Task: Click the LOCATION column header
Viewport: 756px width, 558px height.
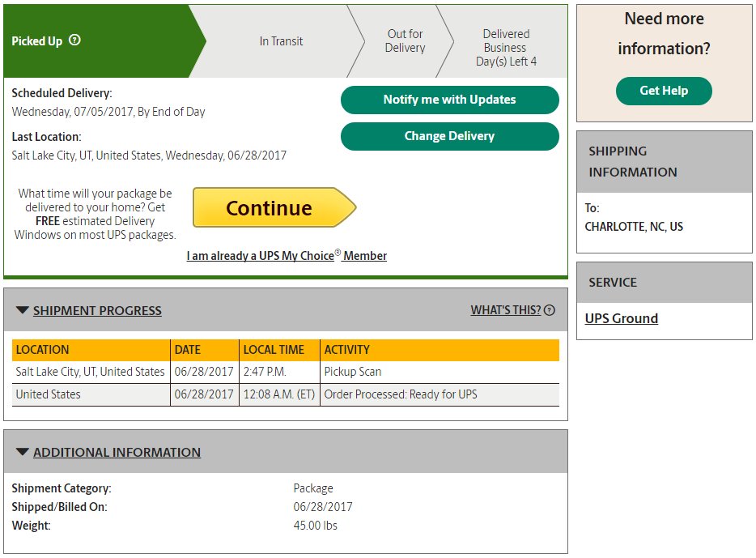Action: pos(91,350)
